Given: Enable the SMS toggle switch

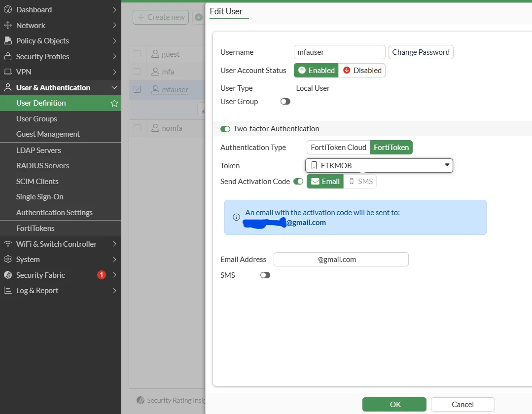Looking at the screenshot, I should [265, 275].
